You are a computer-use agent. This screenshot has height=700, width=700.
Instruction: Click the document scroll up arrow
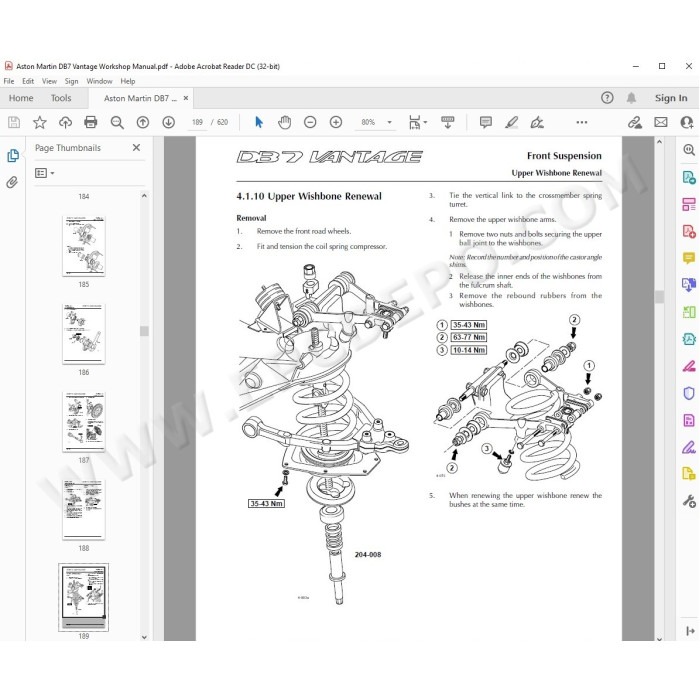click(x=659, y=142)
